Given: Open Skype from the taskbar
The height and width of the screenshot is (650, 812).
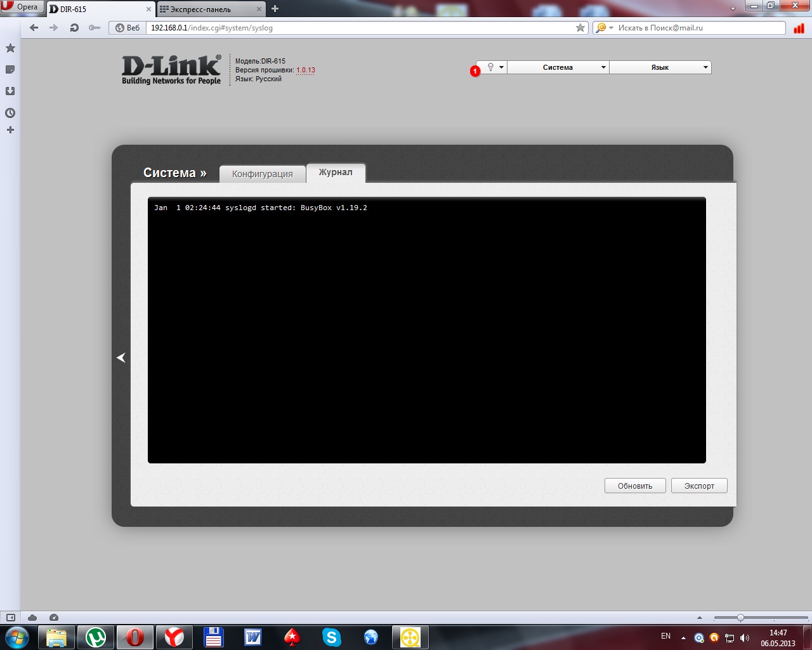Looking at the screenshot, I should [x=332, y=637].
